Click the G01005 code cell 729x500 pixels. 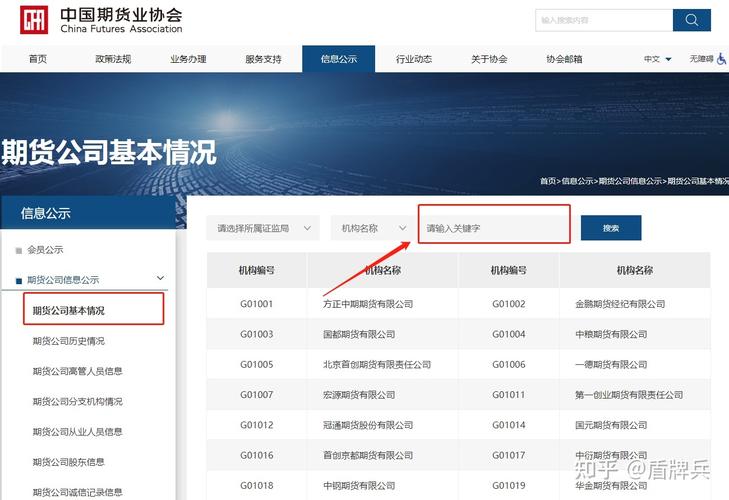pos(257,365)
